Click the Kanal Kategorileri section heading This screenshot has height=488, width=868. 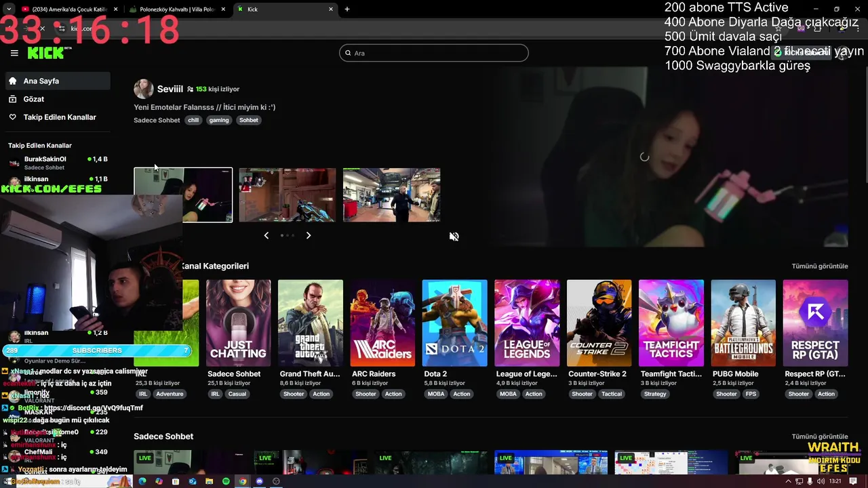215,266
